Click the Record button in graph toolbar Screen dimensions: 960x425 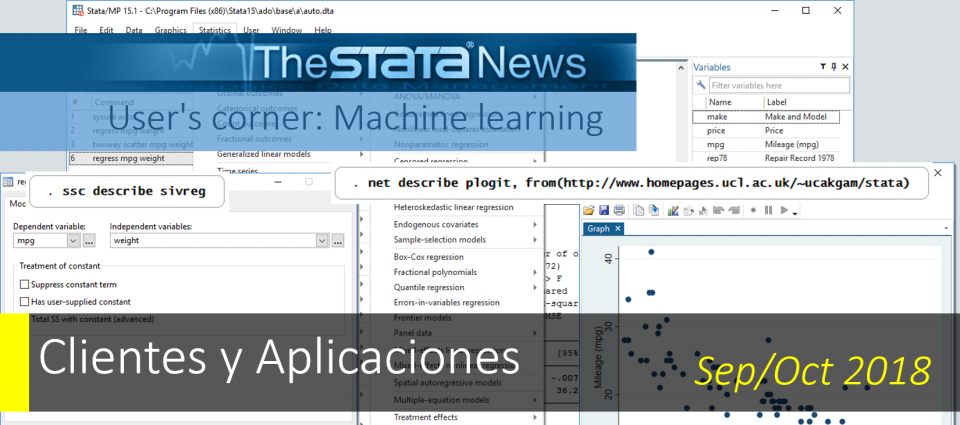tap(754, 210)
